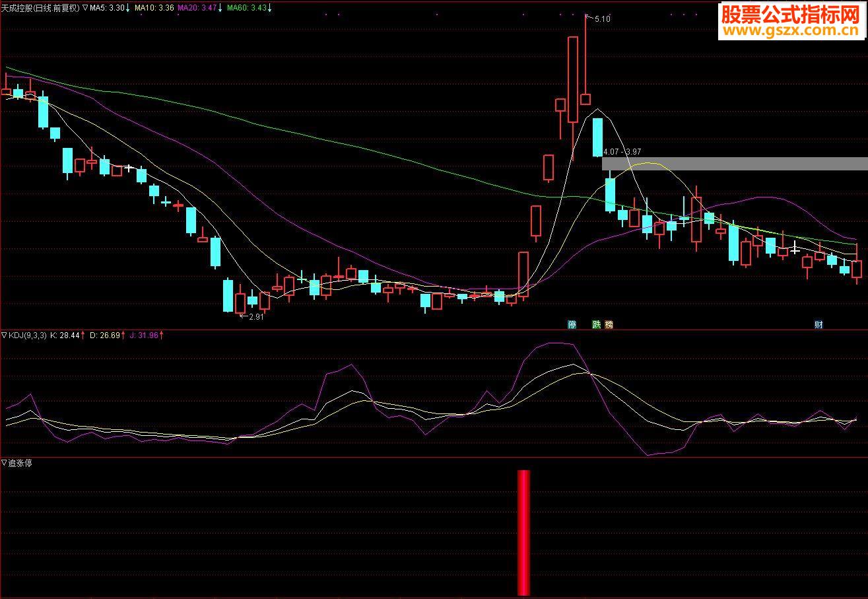The width and height of the screenshot is (868, 599).
Task: Click the KDJ(9,3,3) indicator name
Action: 28,335
